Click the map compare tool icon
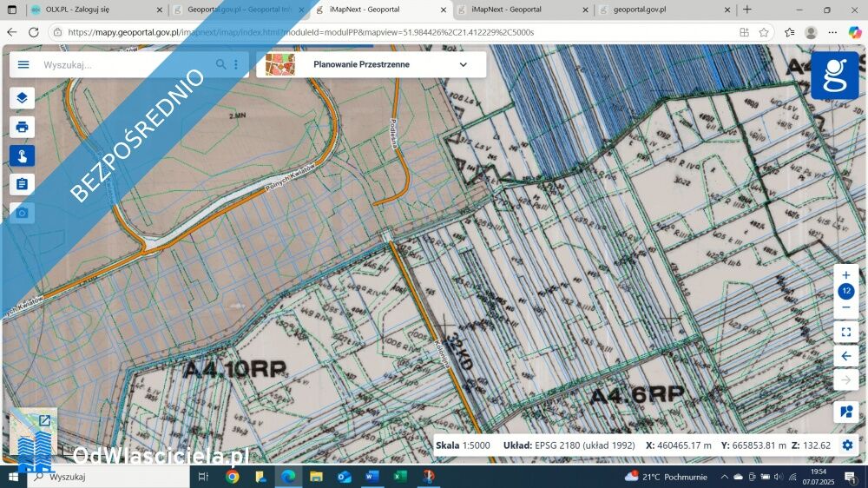This screenshot has width=868, height=488. coord(845,412)
